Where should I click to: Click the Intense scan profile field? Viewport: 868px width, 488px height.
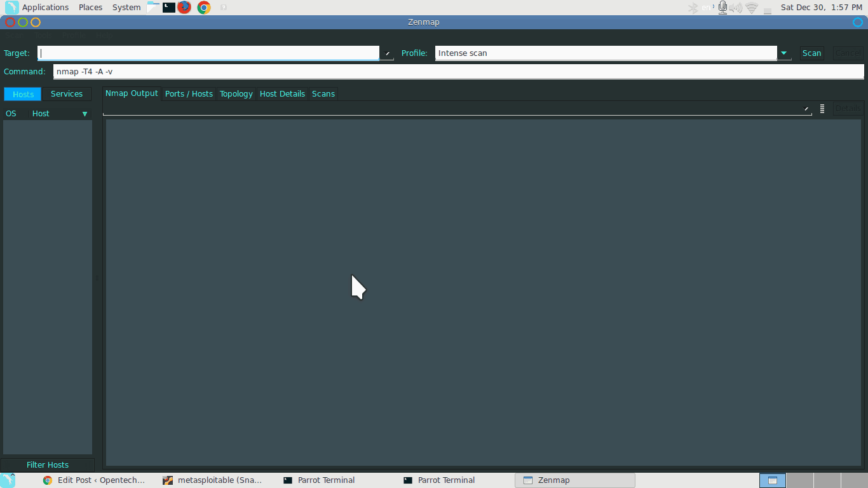tap(606, 53)
